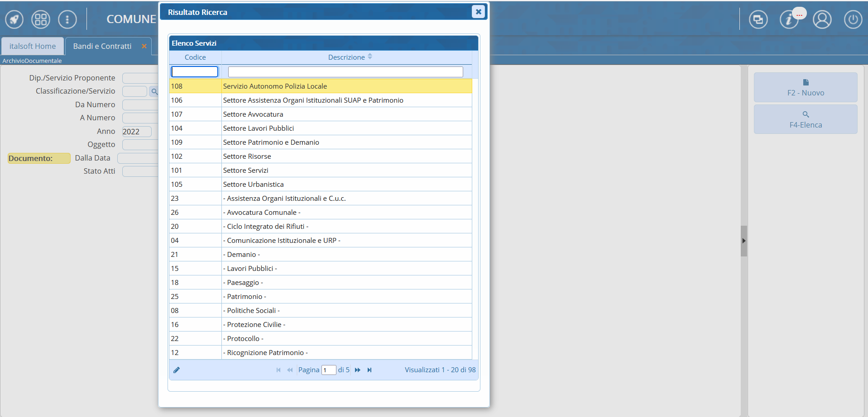This screenshot has width=868, height=417.
Task: Open the three-dots options menu
Action: coord(67,19)
